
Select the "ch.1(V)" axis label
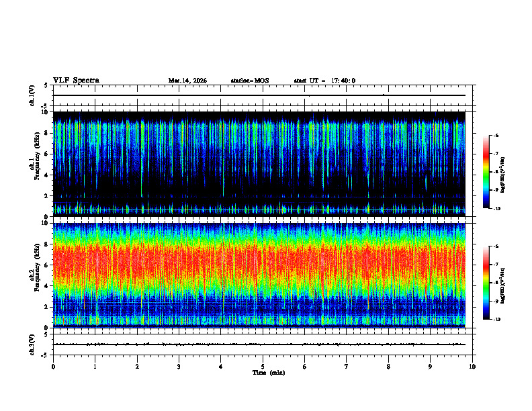tap(32, 95)
